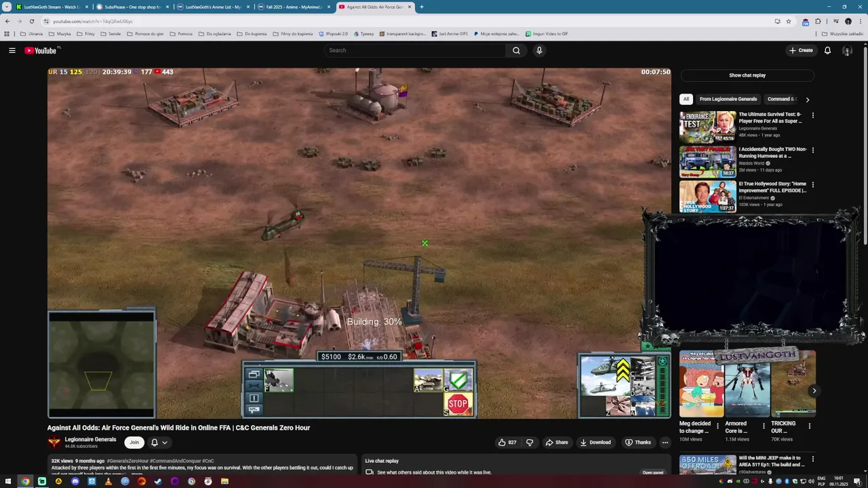Open Imgur: Video to GIF bookmark
This screenshot has width=868, height=488.
(547, 33)
